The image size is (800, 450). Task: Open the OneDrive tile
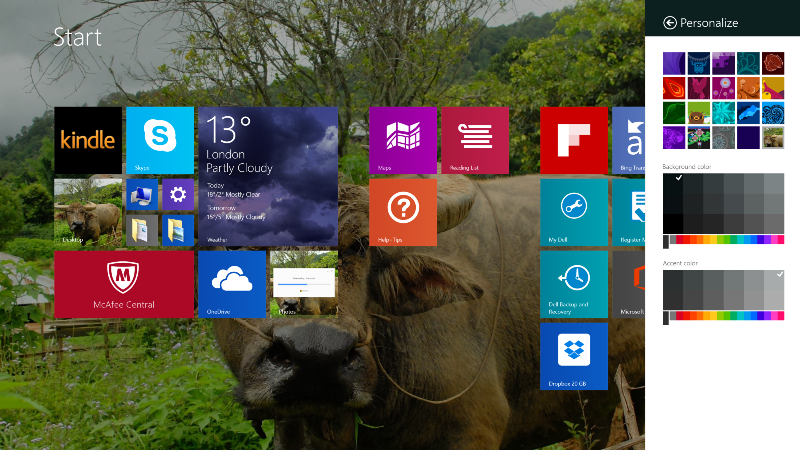click(232, 284)
